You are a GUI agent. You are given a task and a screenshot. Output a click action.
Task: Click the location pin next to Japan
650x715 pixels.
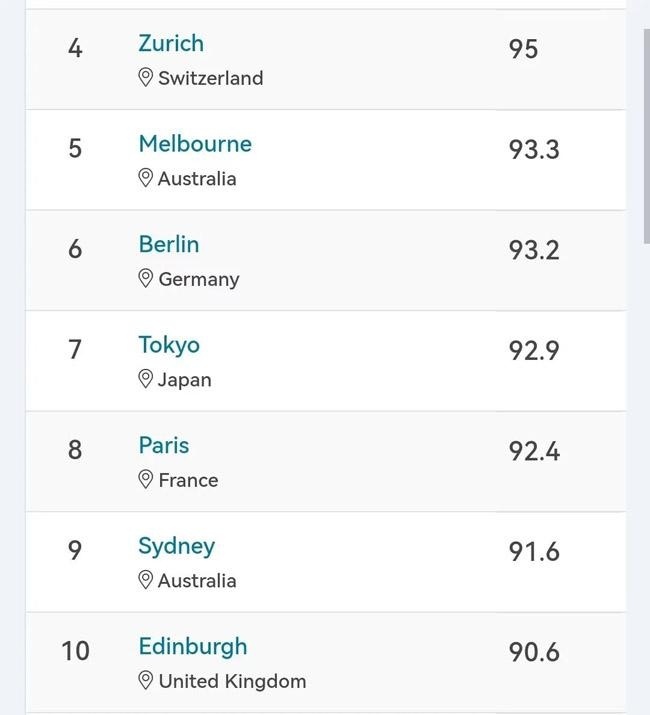[x=145, y=379]
